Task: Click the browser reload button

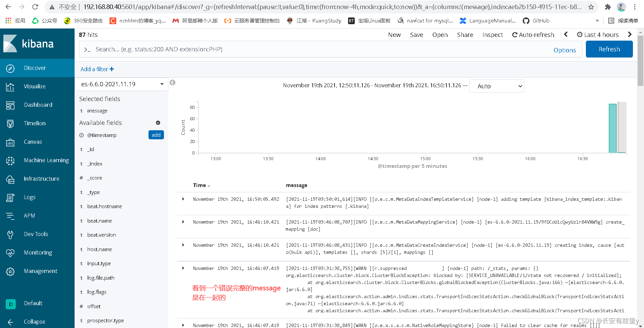Action: [35, 7]
